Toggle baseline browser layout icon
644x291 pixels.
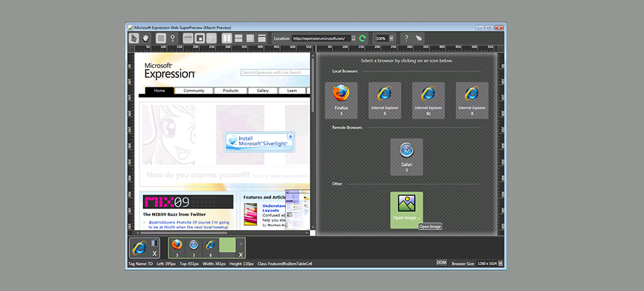(x=154, y=243)
